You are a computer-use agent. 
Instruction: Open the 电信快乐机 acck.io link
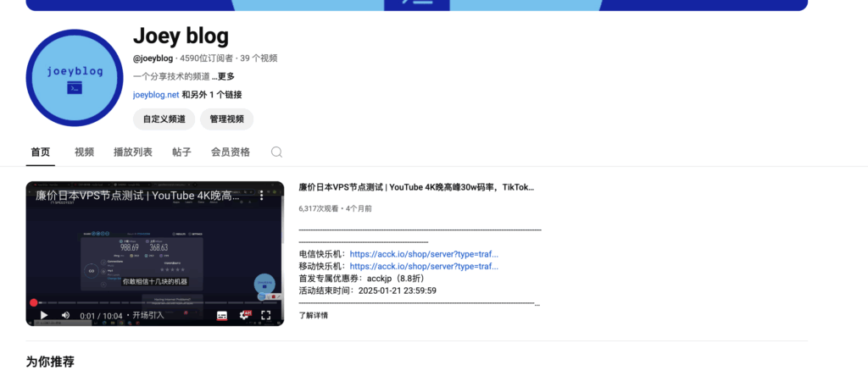coord(424,254)
